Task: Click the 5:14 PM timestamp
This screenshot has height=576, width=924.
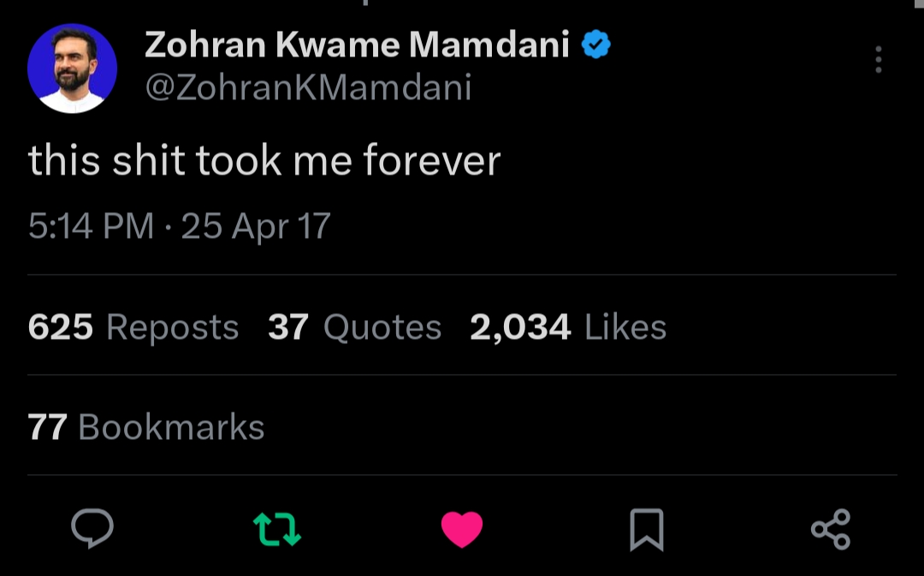Action: click(91, 226)
